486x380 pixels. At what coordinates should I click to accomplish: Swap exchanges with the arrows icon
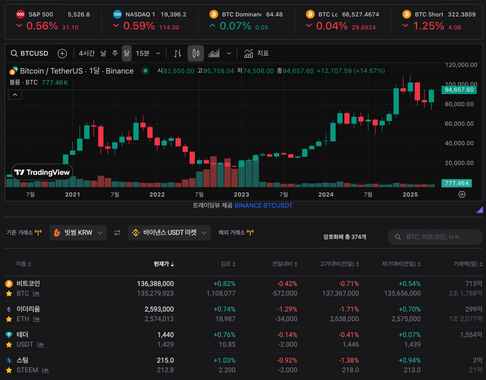tap(117, 233)
